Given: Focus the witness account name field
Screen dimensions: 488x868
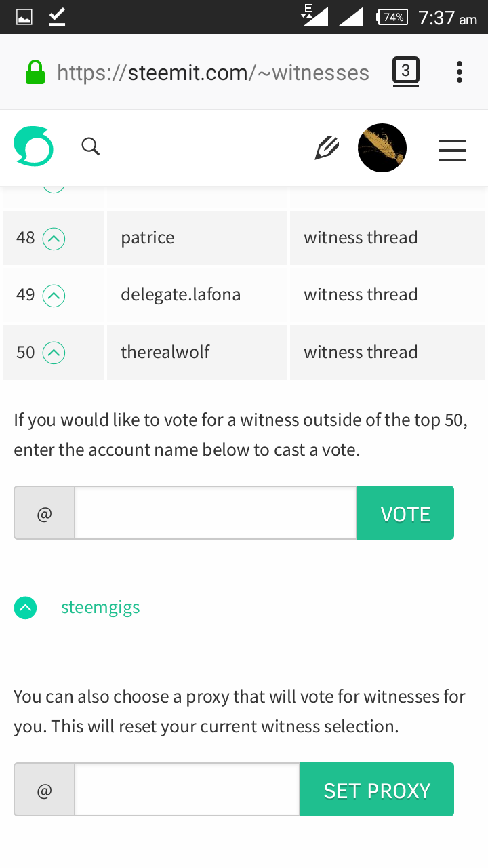Looking at the screenshot, I should pyautogui.click(x=216, y=513).
